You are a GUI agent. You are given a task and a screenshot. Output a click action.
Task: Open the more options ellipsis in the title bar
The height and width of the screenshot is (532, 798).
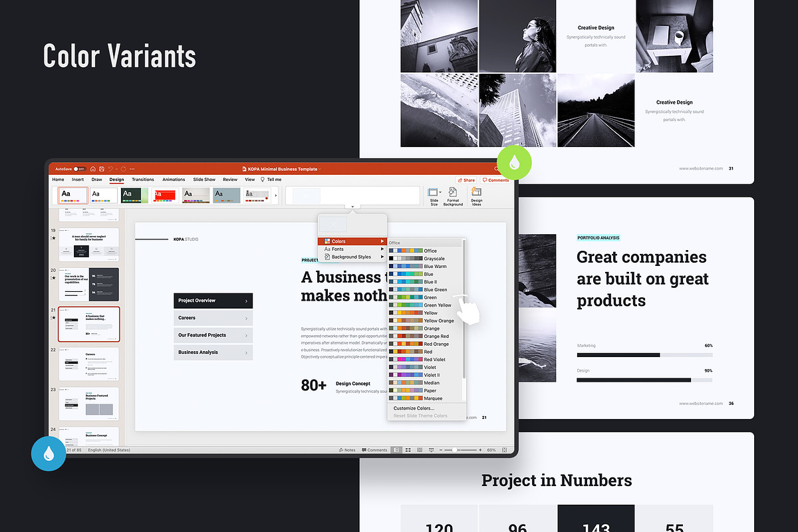(x=132, y=169)
